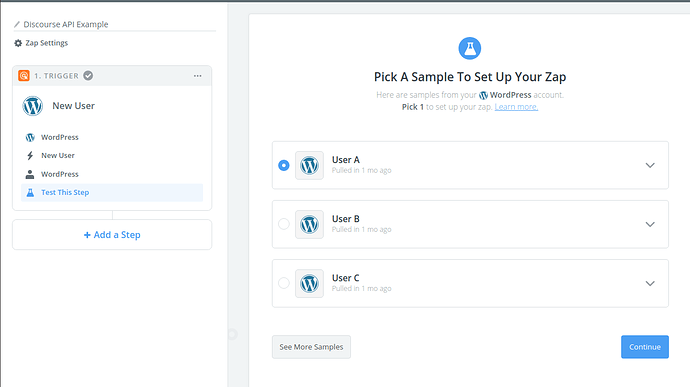Image resolution: width=690 pixels, height=387 pixels.
Task: Select the User C sample radio button
Action: [x=284, y=283]
